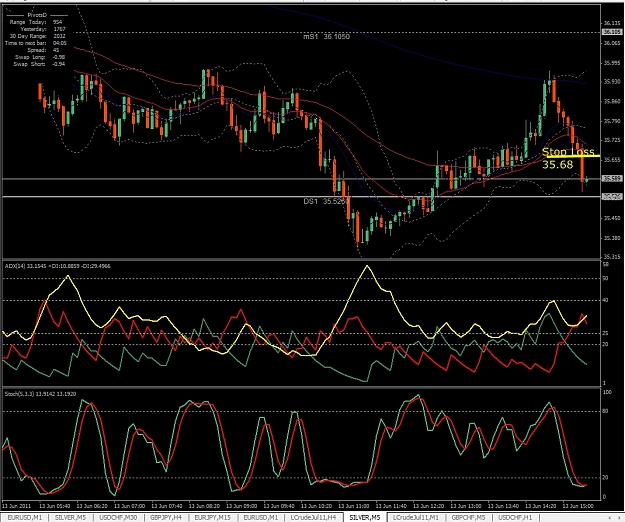Click the 'Stop Loss' yellow label
The width and height of the screenshot is (625, 522).
[568, 151]
